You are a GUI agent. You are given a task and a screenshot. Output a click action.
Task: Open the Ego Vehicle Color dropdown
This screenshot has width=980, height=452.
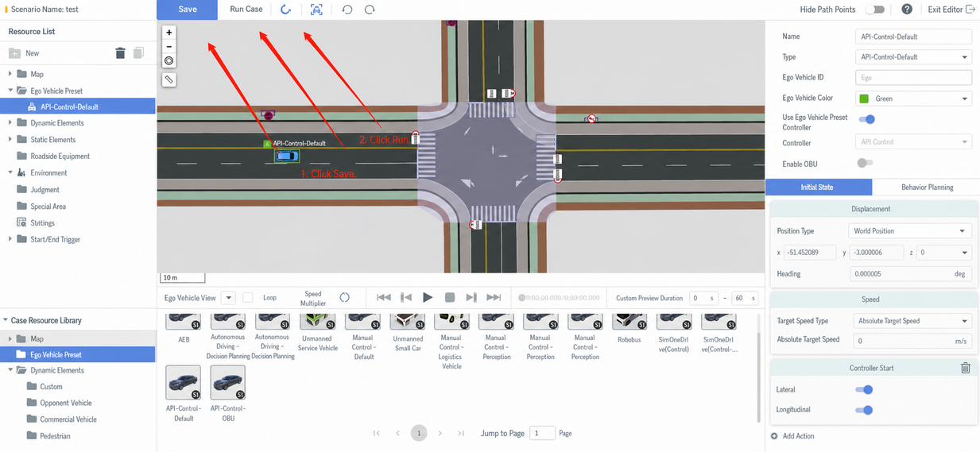click(x=913, y=99)
